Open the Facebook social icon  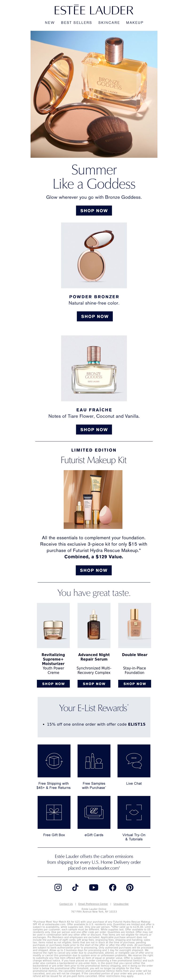pos(113,887)
